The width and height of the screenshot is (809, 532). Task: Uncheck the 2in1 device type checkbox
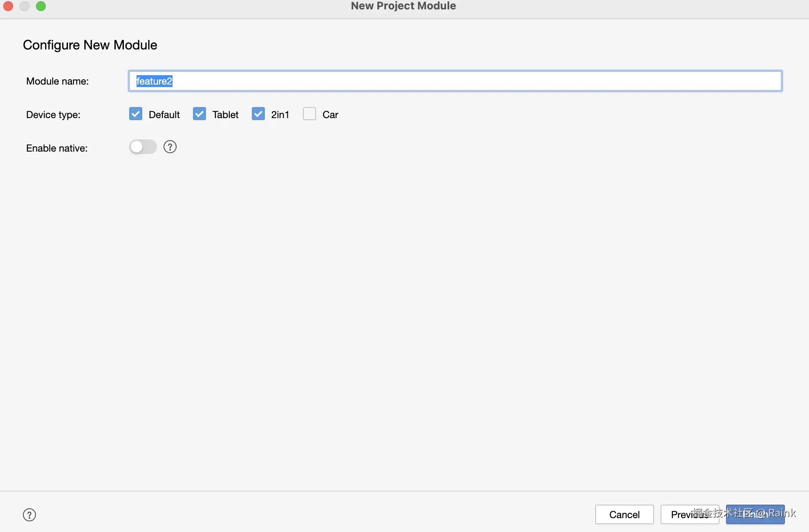point(258,114)
